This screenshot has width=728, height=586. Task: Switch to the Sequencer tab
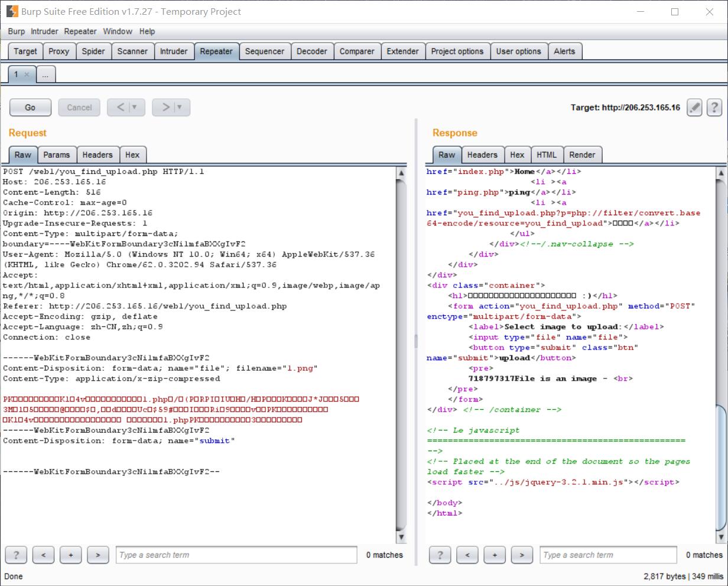(265, 51)
